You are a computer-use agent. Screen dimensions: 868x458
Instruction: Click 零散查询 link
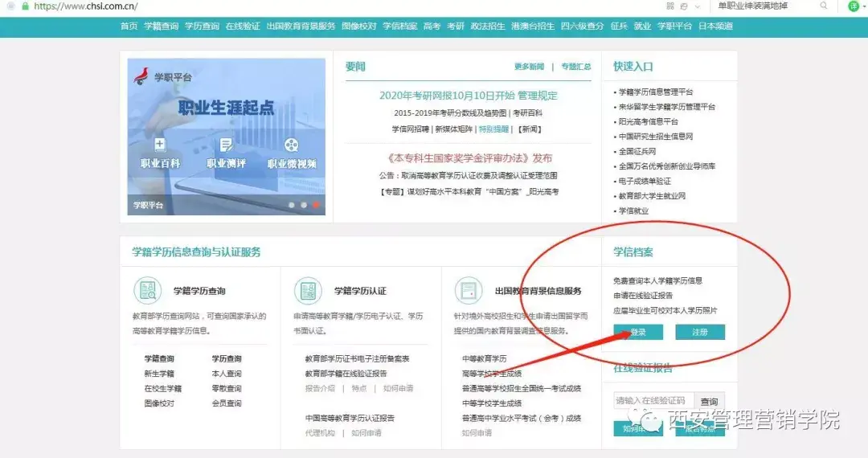227,389
